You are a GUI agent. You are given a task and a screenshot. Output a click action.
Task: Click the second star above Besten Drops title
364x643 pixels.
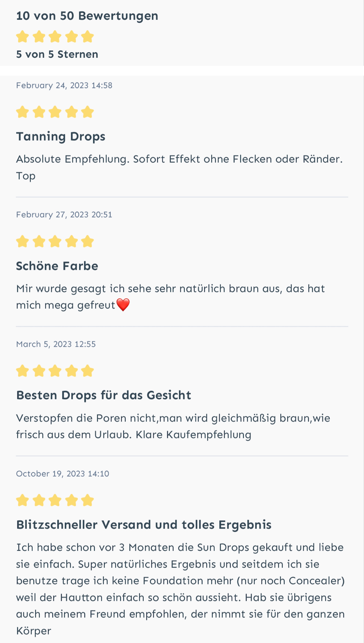39,371
